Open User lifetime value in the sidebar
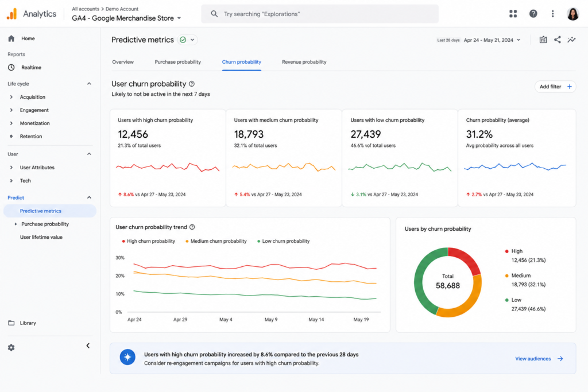588x392 pixels. tap(41, 237)
